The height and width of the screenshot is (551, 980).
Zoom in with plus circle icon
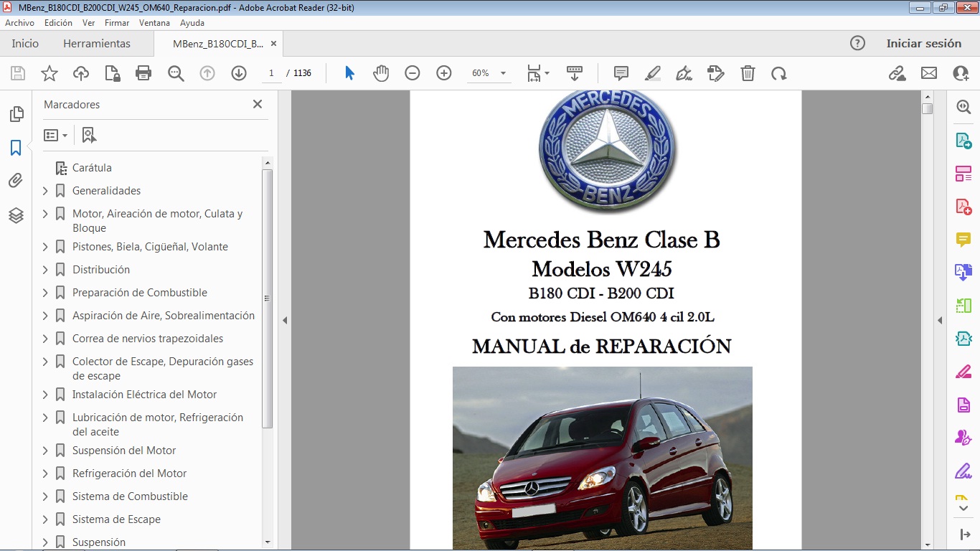tap(444, 73)
